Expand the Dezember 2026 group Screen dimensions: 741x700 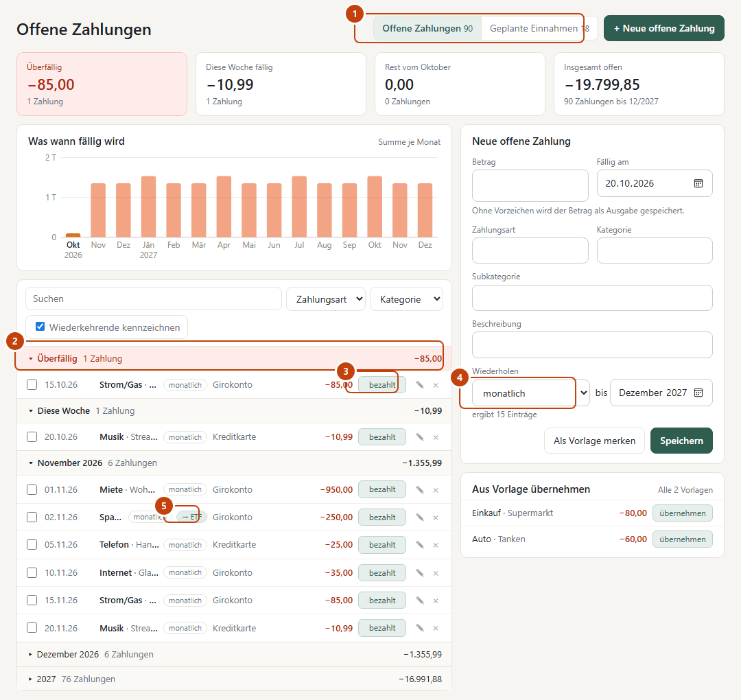[x=234, y=655]
